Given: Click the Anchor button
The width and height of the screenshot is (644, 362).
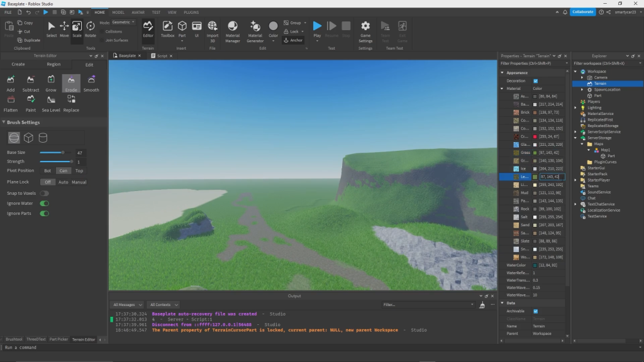Looking at the screenshot, I should coord(293,40).
